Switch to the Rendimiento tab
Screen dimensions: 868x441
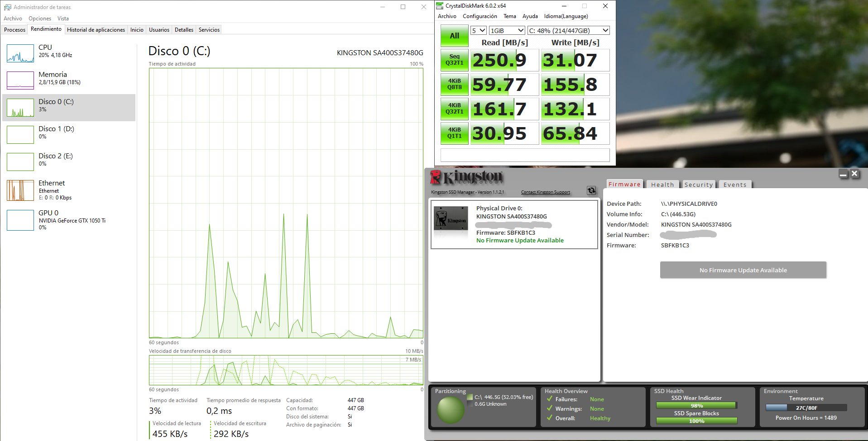(x=46, y=29)
